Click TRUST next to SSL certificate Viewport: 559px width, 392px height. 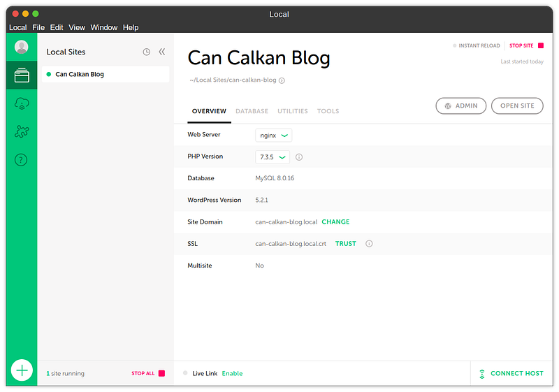[x=345, y=244]
